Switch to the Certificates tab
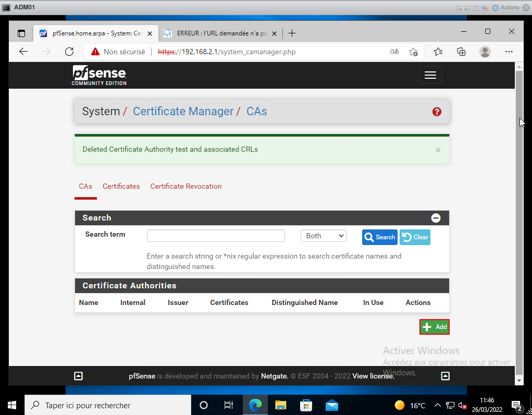Screen dimensions: 532x415 point(121,186)
